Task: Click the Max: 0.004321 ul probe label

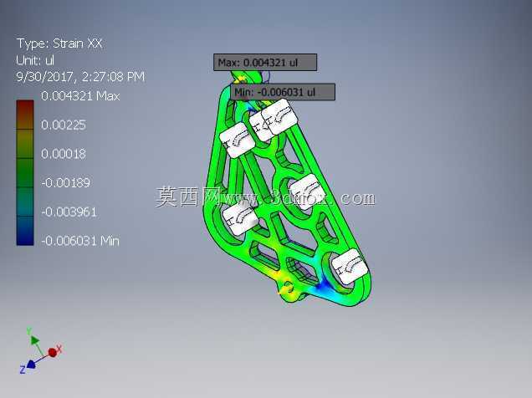Action: pos(265,63)
